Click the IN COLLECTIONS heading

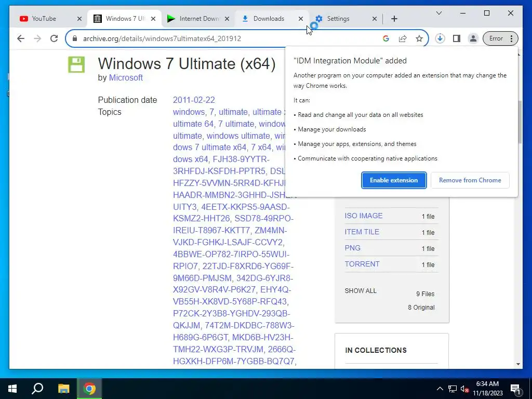tap(376, 350)
